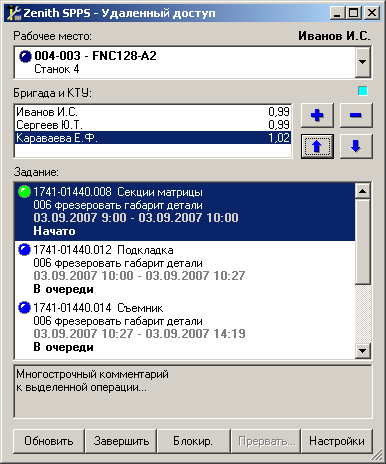The height and width of the screenshot is (464, 386).
Task: Click workstation icon next to 004-003 - FNC128-A2
Action: [x=25, y=56]
